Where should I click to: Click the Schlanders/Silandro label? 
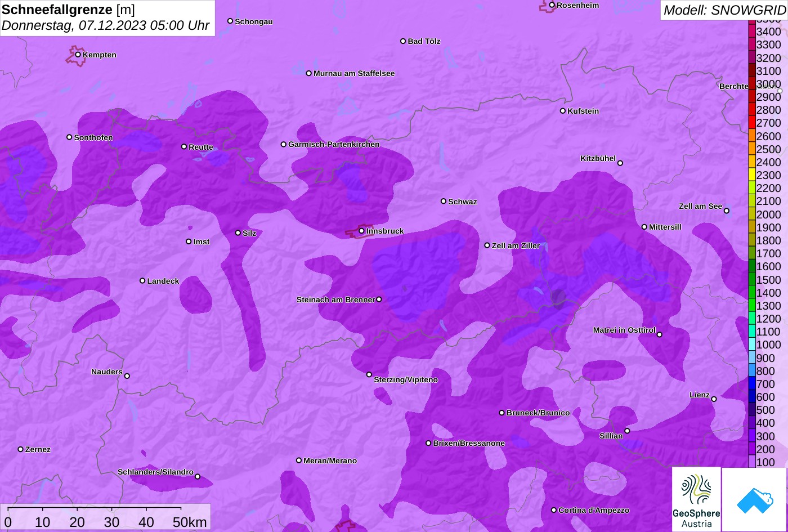(x=155, y=472)
